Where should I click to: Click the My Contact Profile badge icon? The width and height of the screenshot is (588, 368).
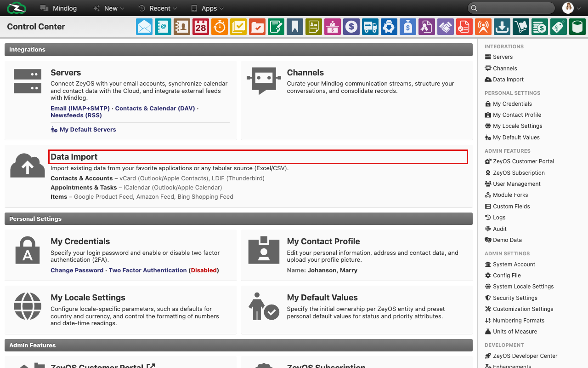pyautogui.click(x=264, y=250)
